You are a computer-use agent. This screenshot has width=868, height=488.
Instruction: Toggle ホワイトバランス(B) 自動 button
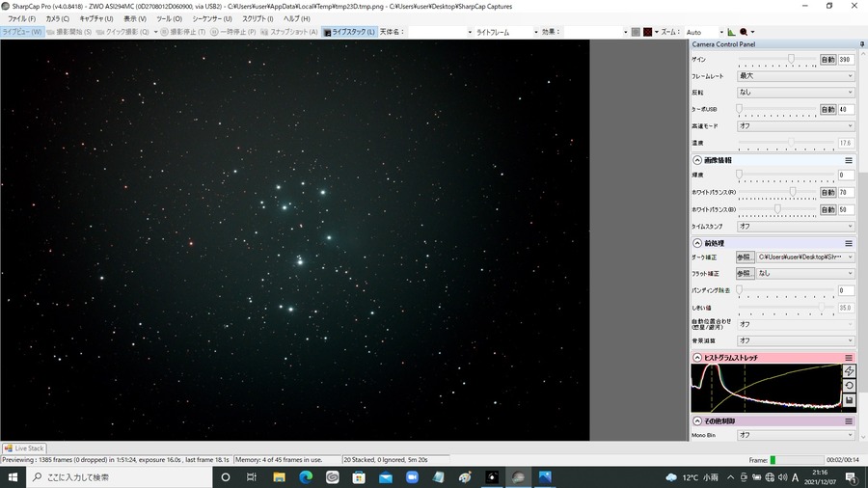point(827,209)
